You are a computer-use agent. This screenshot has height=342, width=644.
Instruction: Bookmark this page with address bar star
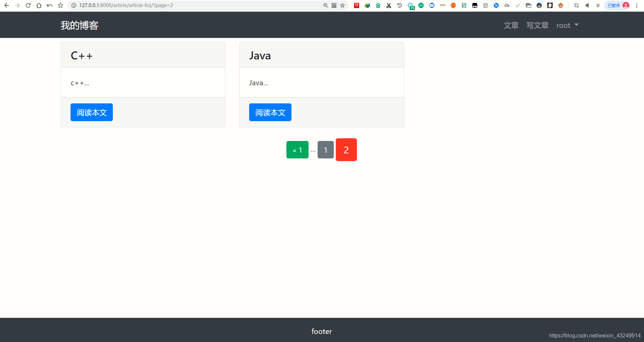342,5
